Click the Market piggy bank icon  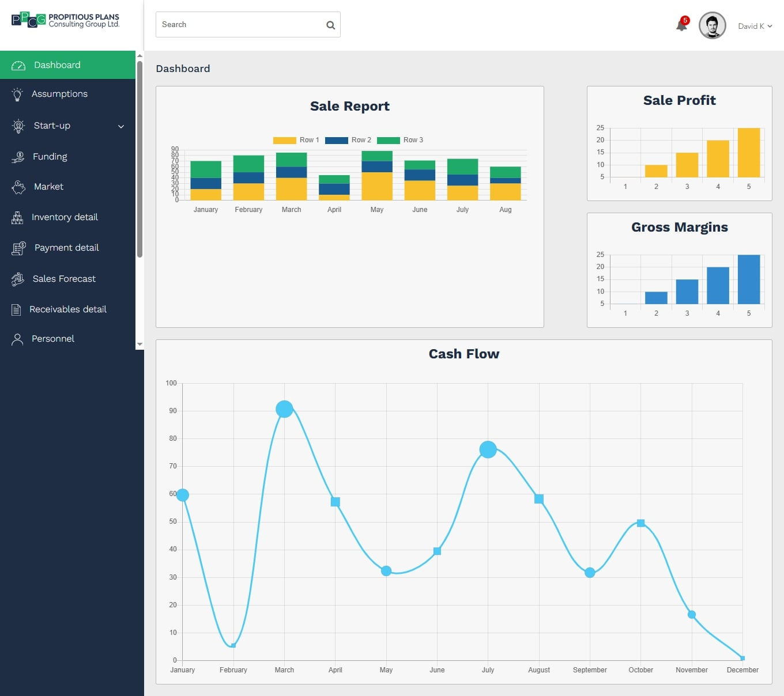[x=18, y=187]
